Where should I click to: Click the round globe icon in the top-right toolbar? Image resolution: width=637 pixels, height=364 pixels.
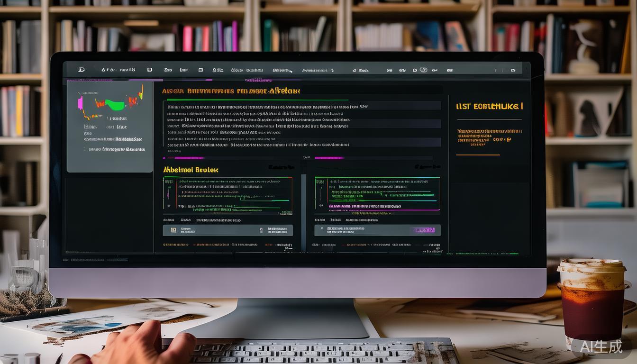point(423,70)
